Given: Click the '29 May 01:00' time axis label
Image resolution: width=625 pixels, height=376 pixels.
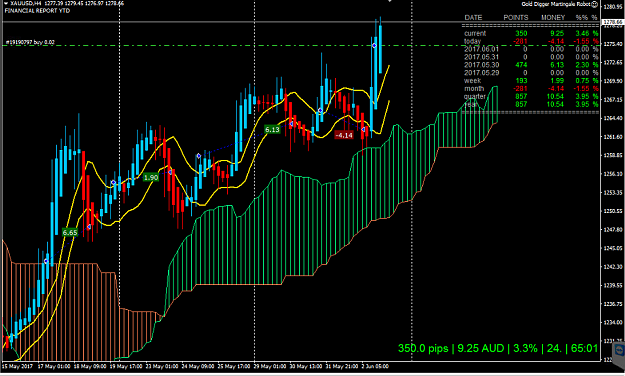Looking at the screenshot, I should coord(270,366).
